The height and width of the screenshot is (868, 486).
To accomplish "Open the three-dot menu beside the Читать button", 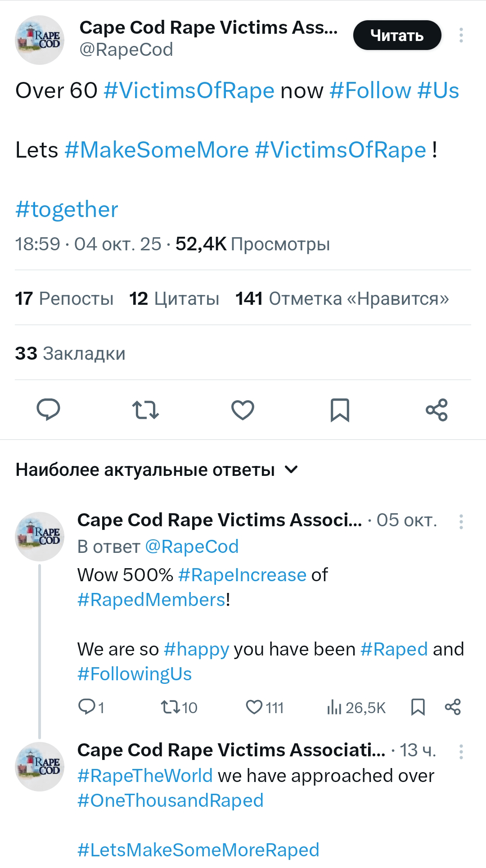I will click(x=461, y=35).
